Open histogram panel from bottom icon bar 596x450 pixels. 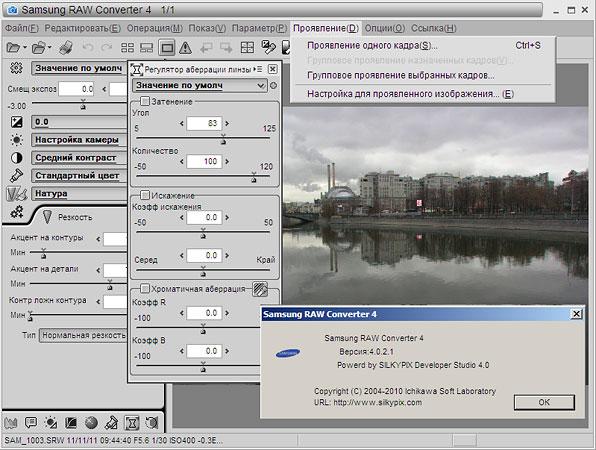[x=11, y=423]
